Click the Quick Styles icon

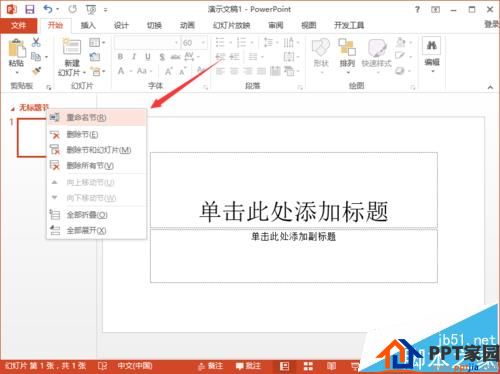click(x=377, y=48)
